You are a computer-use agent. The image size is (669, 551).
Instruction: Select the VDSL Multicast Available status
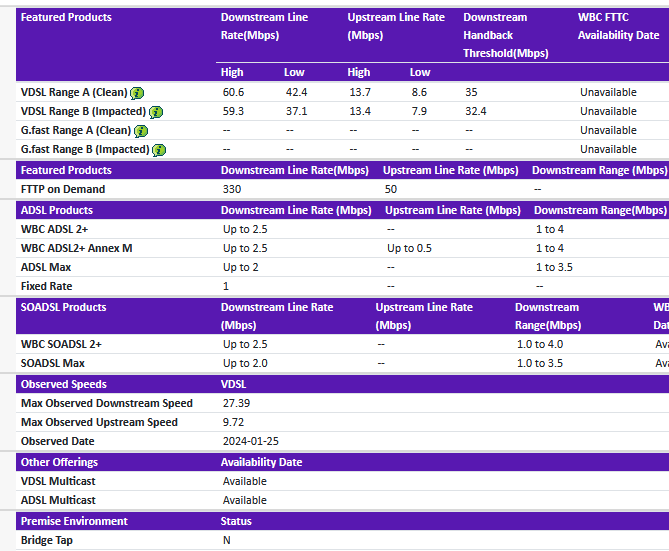(244, 481)
